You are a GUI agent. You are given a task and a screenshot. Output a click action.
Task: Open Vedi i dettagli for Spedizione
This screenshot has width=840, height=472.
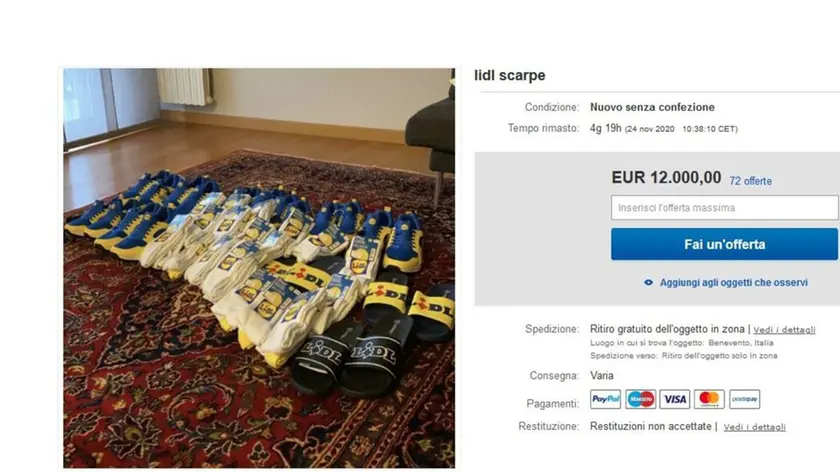pyautogui.click(x=784, y=329)
